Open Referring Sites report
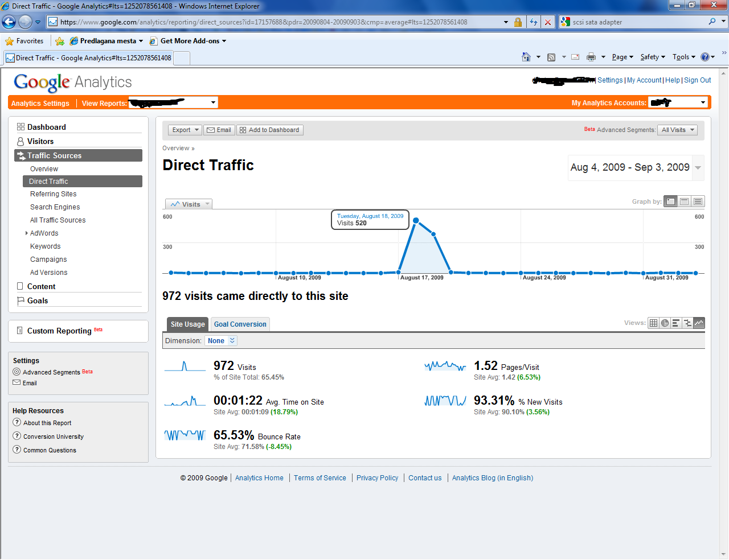 tap(54, 194)
